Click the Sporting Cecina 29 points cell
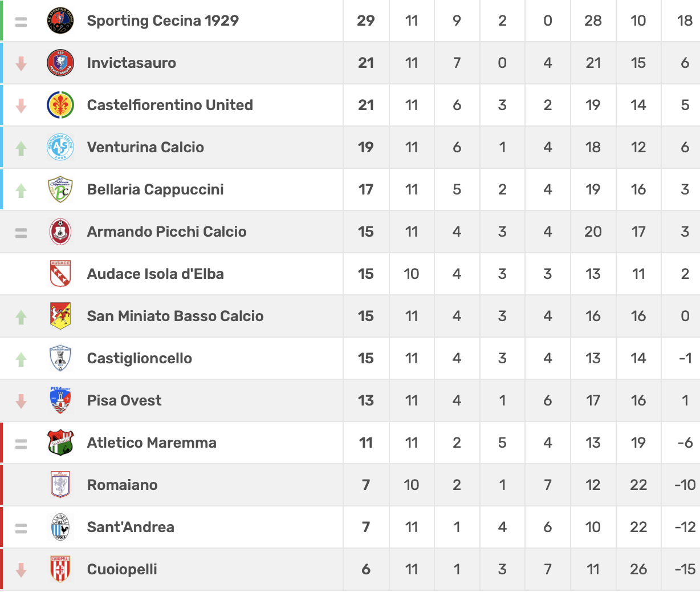The height and width of the screenshot is (592, 700). 365,21
